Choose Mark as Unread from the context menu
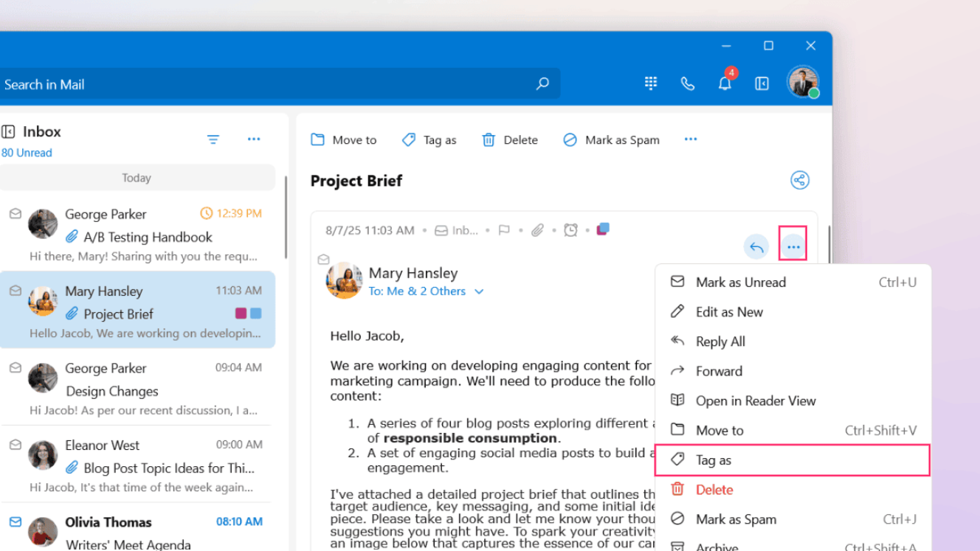The image size is (980, 551). tap(793, 283)
